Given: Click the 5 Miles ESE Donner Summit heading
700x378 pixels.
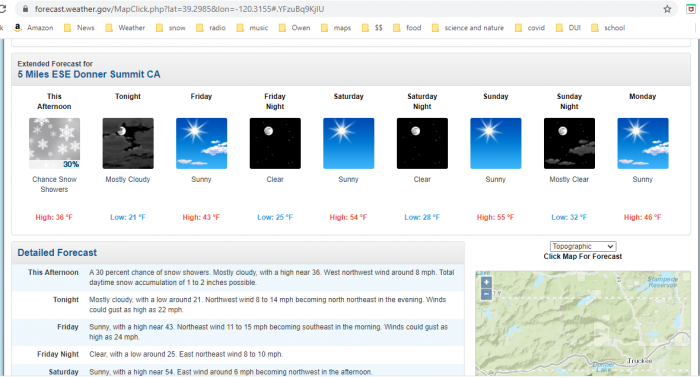Looking at the screenshot, I should click(x=89, y=75).
